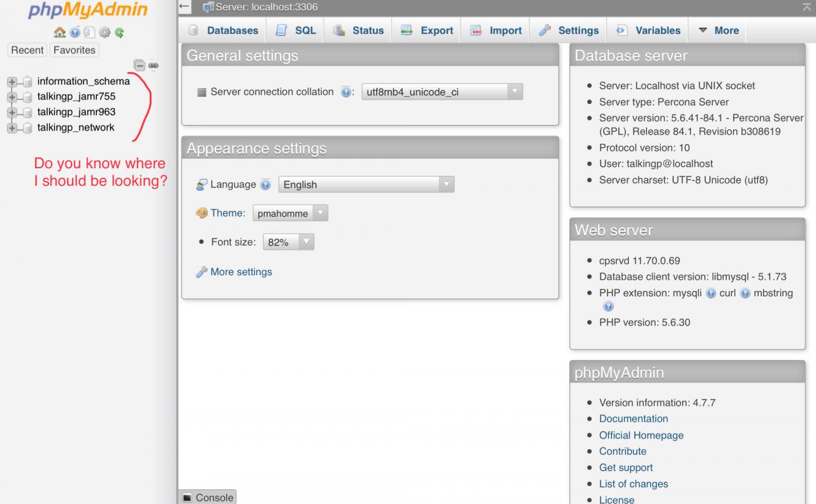
Task: Expand the information_schema database node
Action: [12, 82]
